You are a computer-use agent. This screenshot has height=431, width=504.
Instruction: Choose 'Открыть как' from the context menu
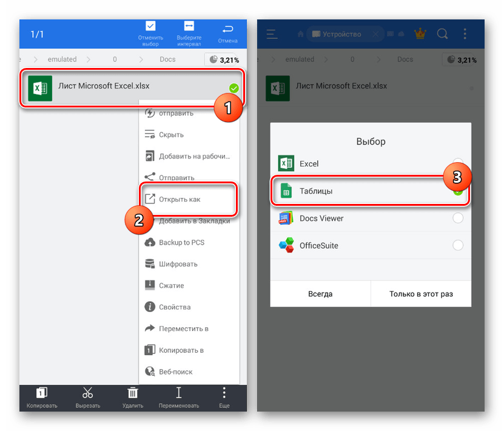(x=180, y=199)
